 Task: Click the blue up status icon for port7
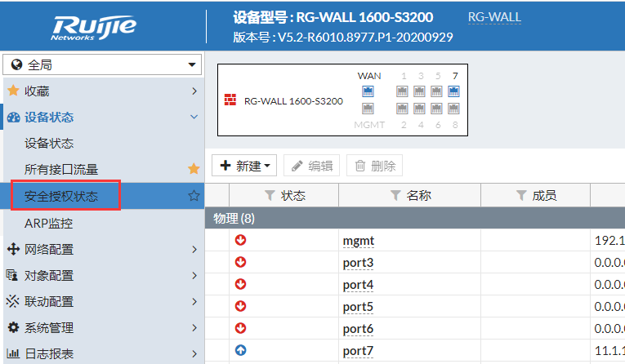(240, 350)
